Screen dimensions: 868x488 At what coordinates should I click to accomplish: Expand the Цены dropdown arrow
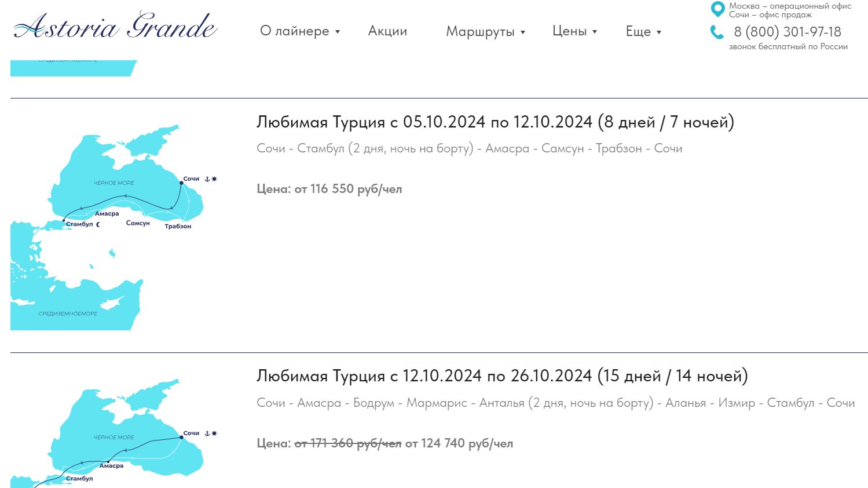pyautogui.click(x=595, y=32)
